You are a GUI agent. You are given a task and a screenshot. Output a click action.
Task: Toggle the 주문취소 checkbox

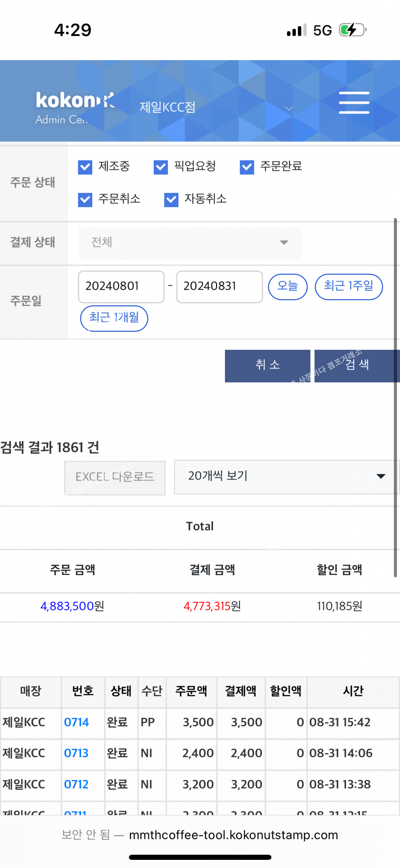click(x=85, y=199)
